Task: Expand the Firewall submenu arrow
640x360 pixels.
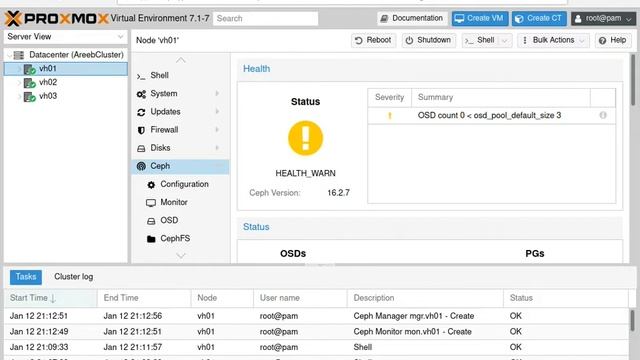Action: click(217, 130)
